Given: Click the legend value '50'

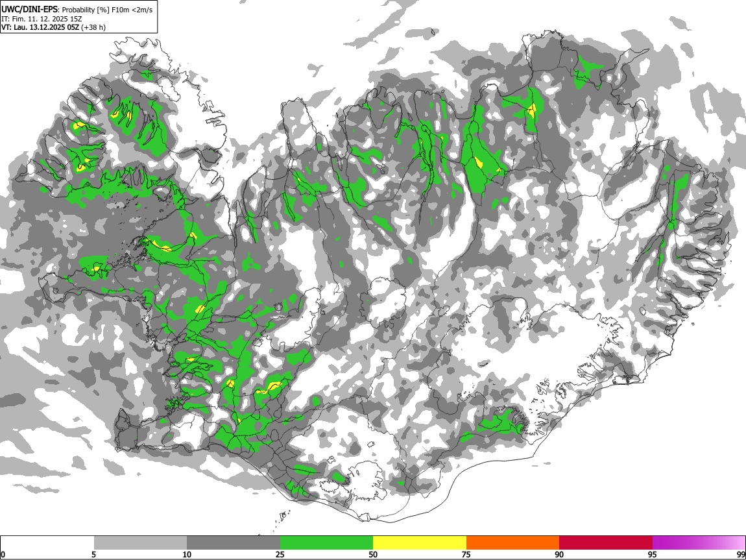Looking at the screenshot, I should click(x=373, y=554).
